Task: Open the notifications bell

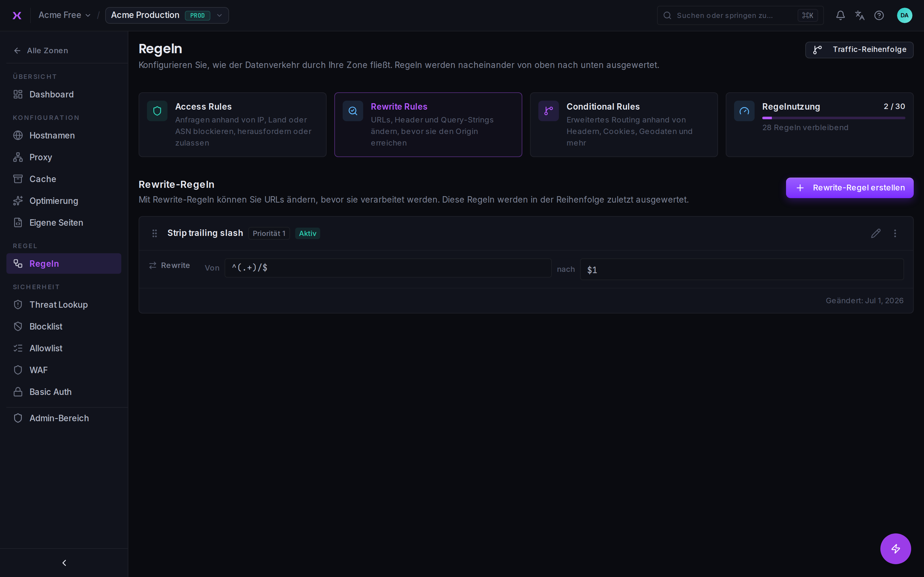Action: coord(840,15)
